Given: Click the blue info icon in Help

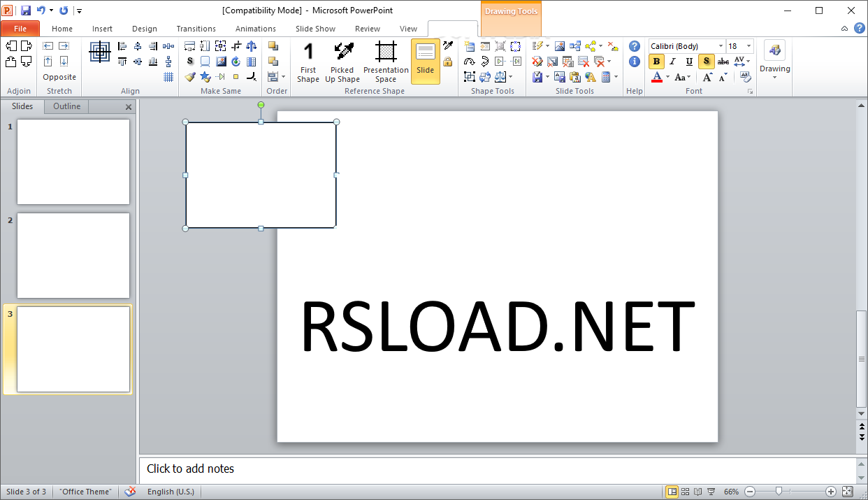Looking at the screenshot, I should click(635, 62).
